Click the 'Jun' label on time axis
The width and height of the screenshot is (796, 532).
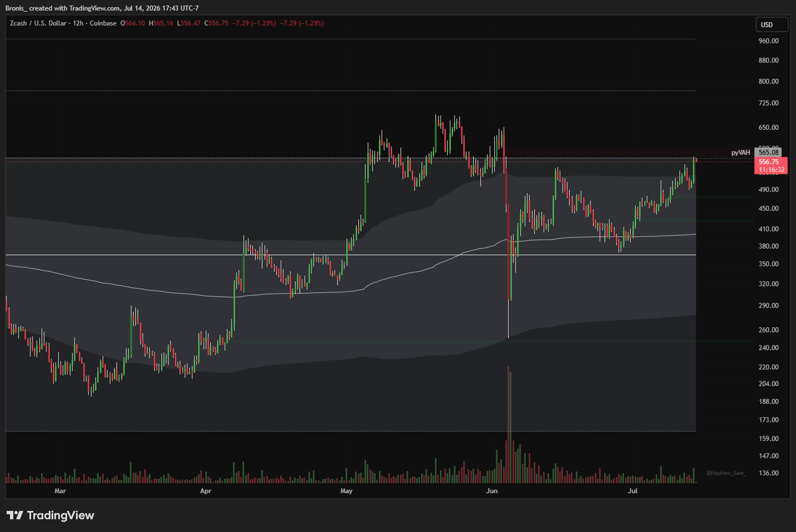(x=492, y=492)
